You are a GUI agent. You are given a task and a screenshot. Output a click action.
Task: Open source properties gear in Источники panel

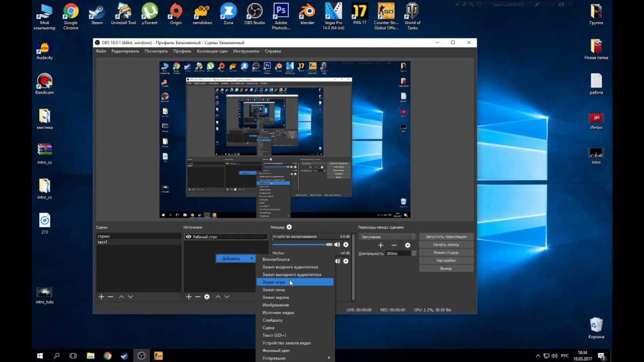(x=207, y=297)
